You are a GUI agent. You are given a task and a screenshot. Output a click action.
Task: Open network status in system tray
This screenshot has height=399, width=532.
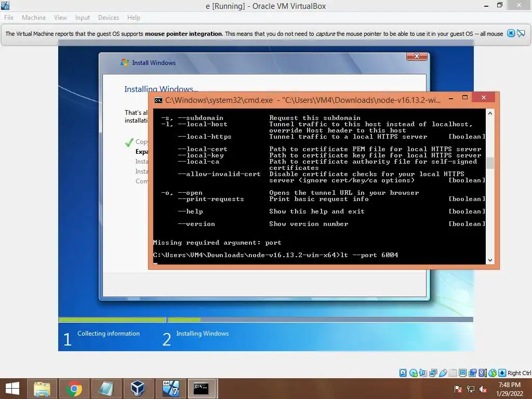[471, 389]
